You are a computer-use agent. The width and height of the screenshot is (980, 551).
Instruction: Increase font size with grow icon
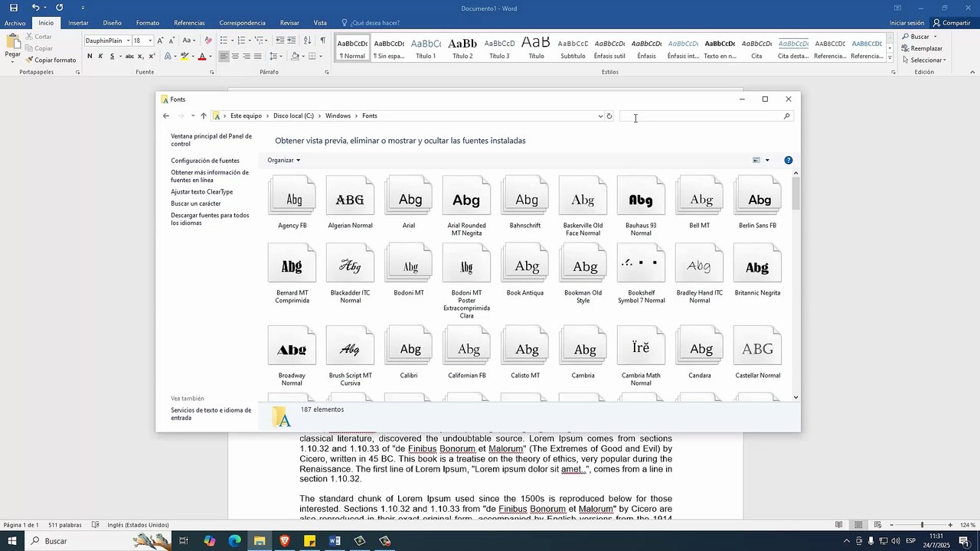pyautogui.click(x=160, y=40)
